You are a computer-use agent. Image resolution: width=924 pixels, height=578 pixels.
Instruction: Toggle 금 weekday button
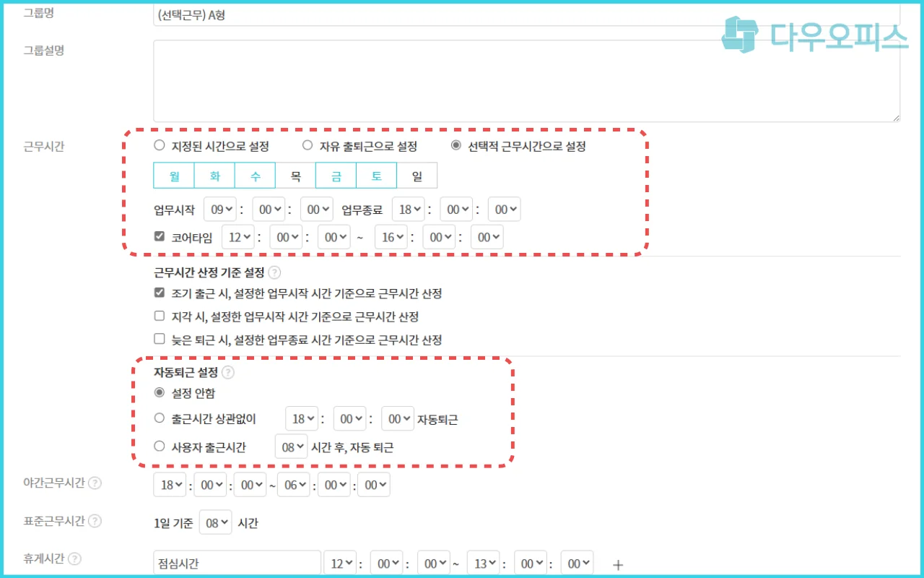coord(336,176)
